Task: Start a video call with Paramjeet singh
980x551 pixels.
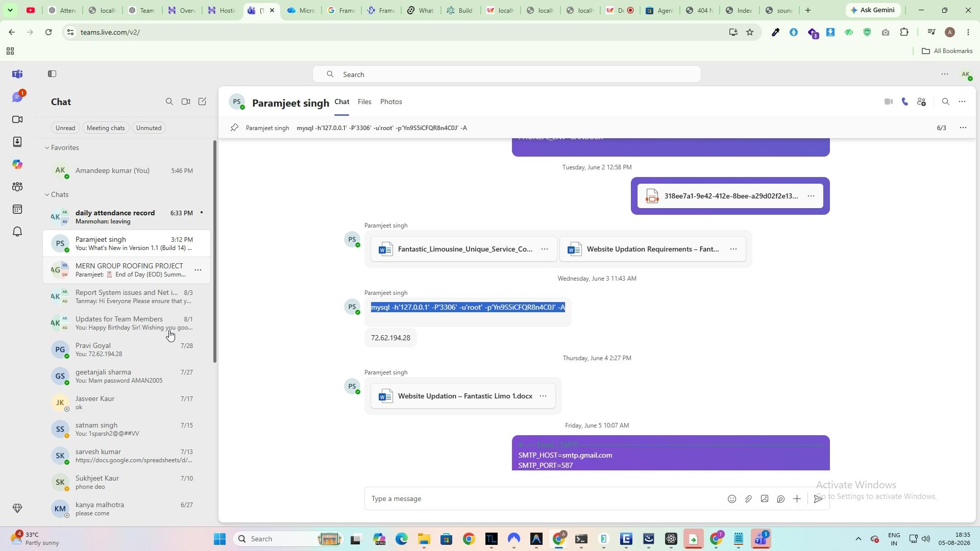Action: (888, 102)
